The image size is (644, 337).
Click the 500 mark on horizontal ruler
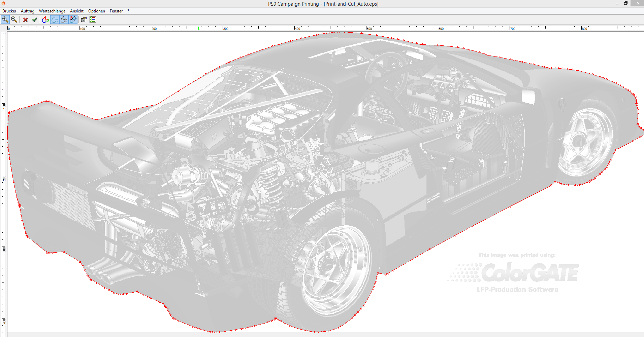coord(368,28)
